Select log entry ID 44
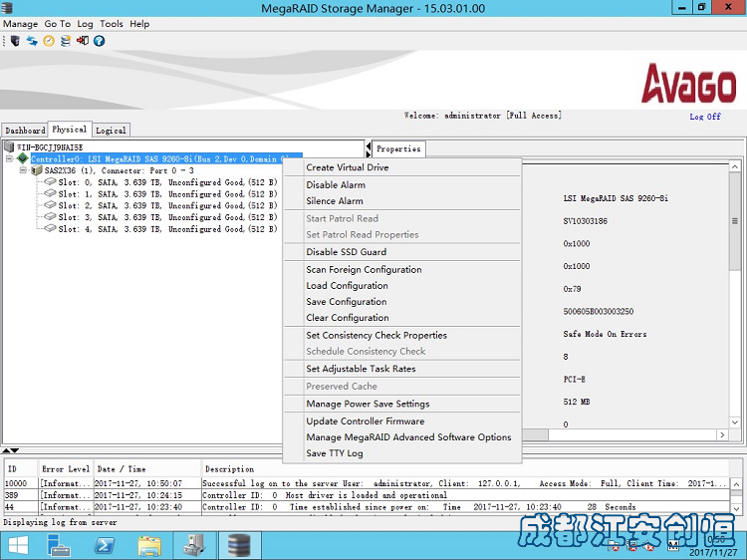 [367, 506]
